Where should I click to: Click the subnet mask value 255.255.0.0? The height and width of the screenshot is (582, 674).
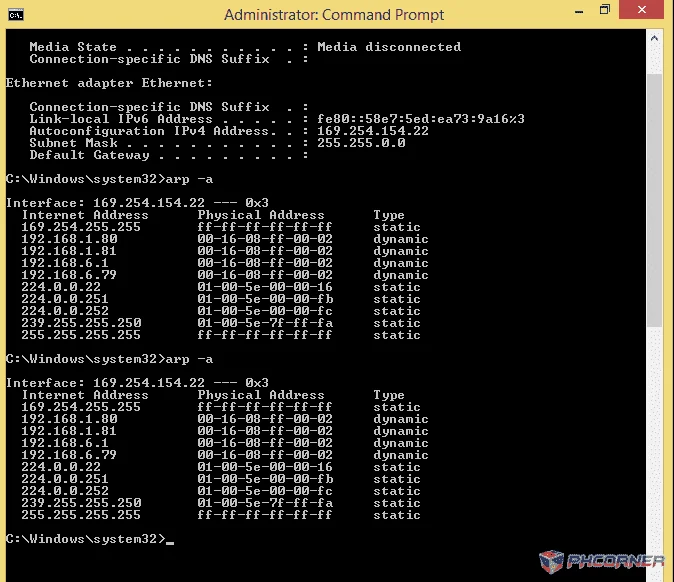coord(361,143)
